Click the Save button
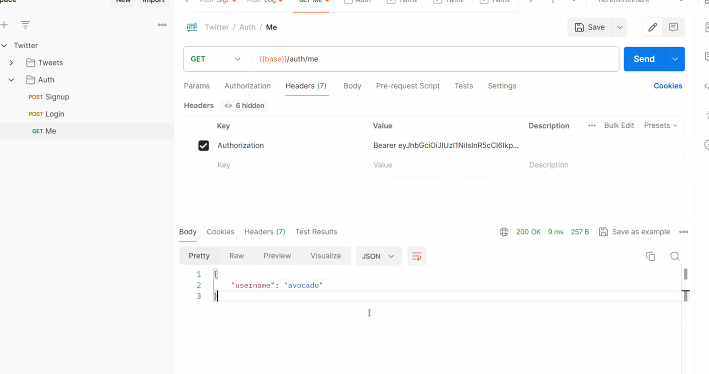 coord(590,28)
